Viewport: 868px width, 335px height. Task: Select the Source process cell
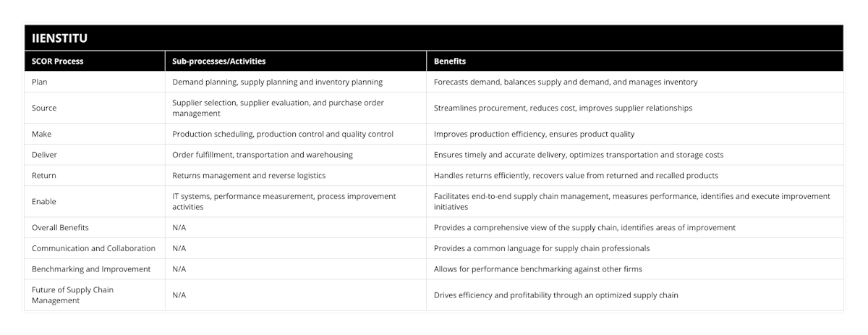[x=44, y=108]
